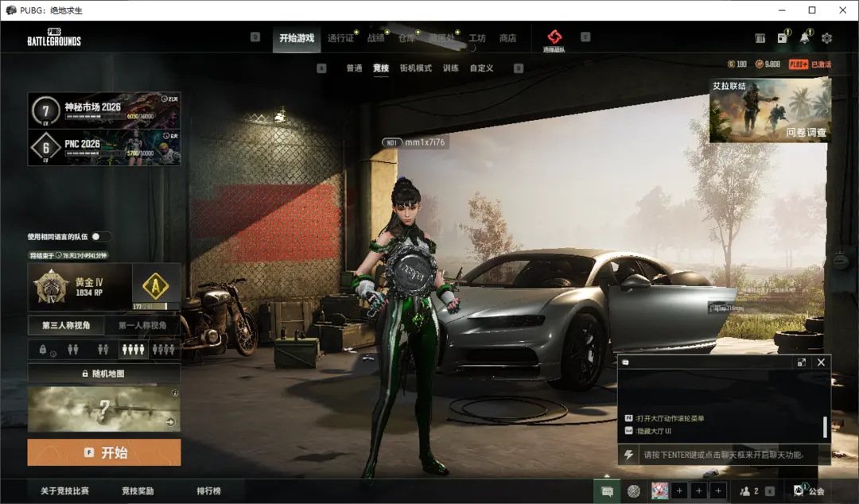
Task: Select the two-player duo icon
Action: pos(73,350)
